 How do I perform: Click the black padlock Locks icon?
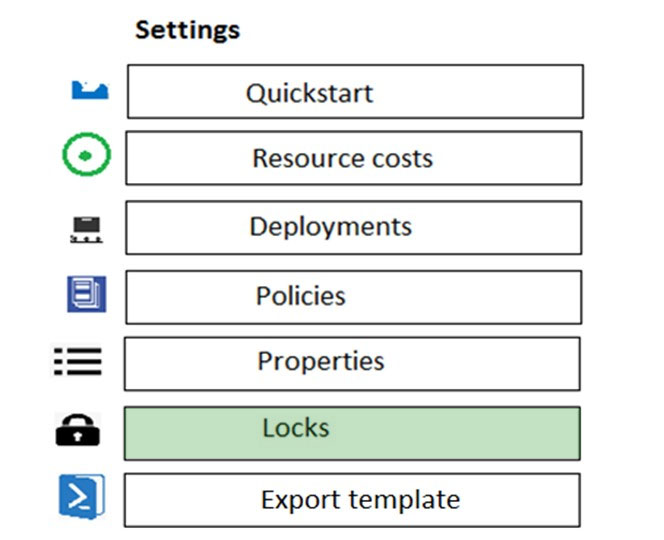(77, 430)
